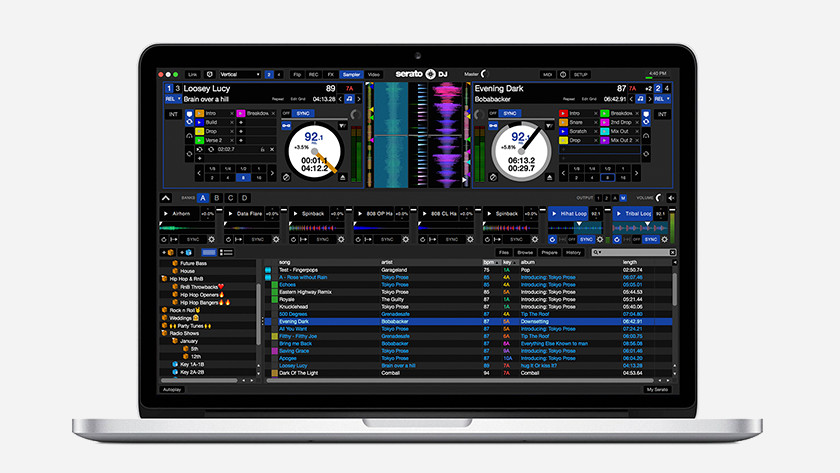Switch to sampler bank B
Image resolution: width=840 pixels, height=473 pixels.
coord(216,198)
